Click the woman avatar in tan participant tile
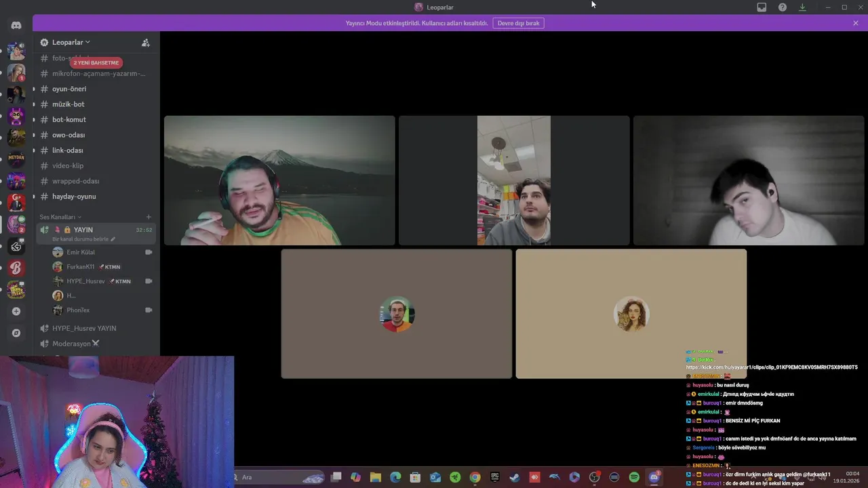This screenshot has width=868, height=488. click(x=631, y=314)
